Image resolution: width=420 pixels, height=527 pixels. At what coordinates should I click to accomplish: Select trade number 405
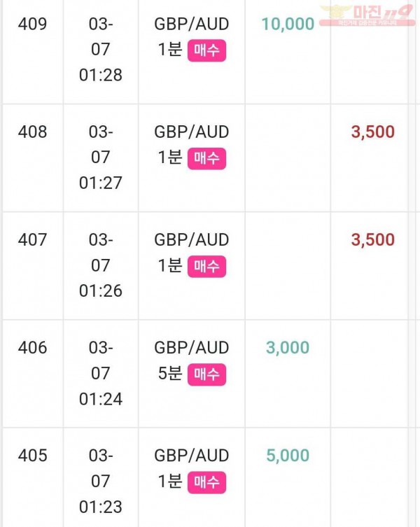click(33, 456)
